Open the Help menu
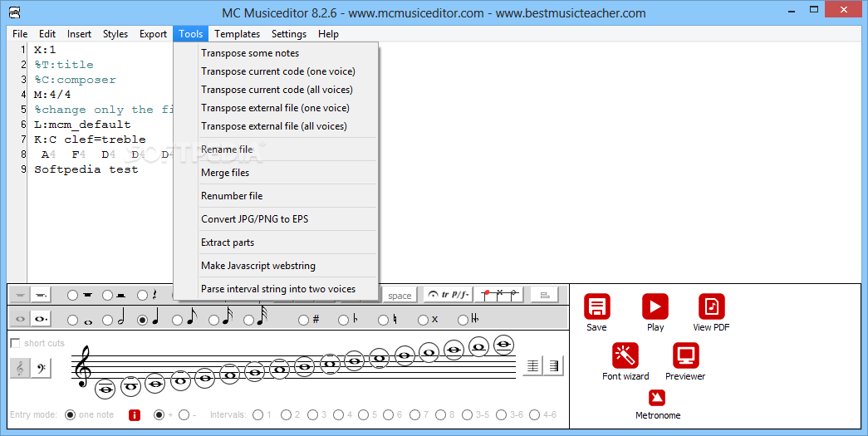 pos(328,34)
